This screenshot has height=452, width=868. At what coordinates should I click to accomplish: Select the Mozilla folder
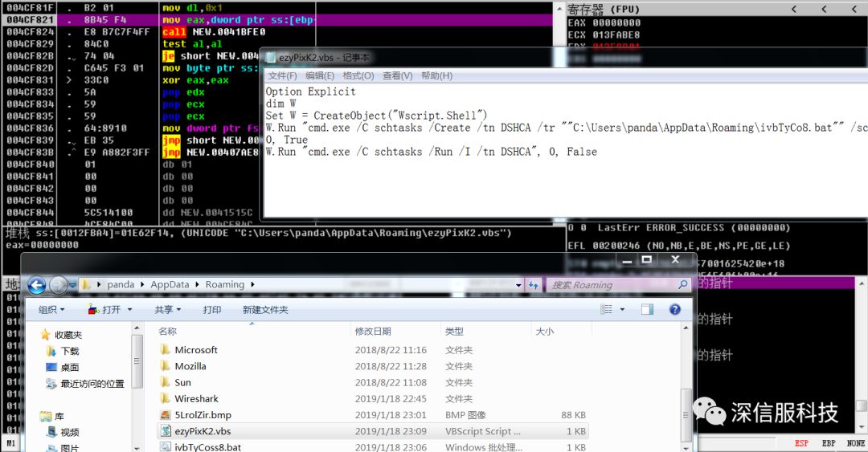pos(190,365)
